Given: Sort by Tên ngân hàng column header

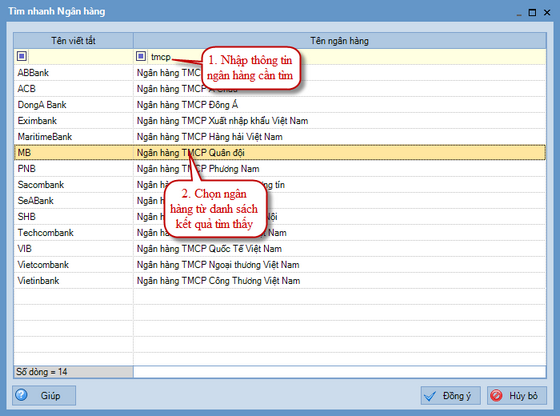Looking at the screenshot, I should point(340,41).
